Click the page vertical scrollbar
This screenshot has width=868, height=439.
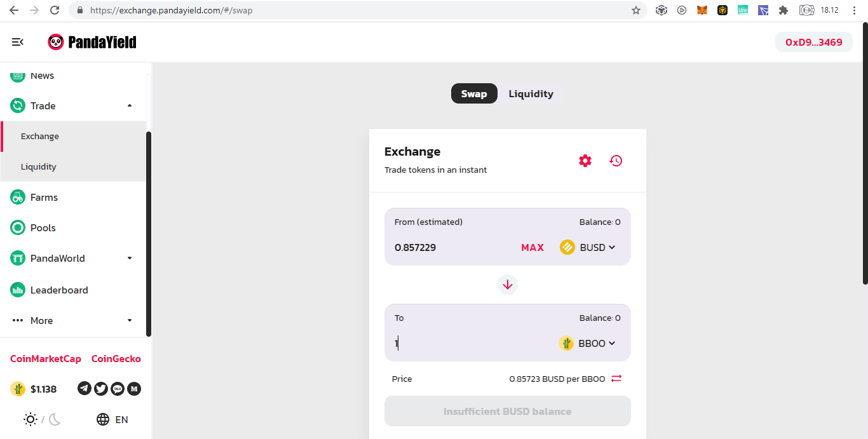(x=865, y=153)
